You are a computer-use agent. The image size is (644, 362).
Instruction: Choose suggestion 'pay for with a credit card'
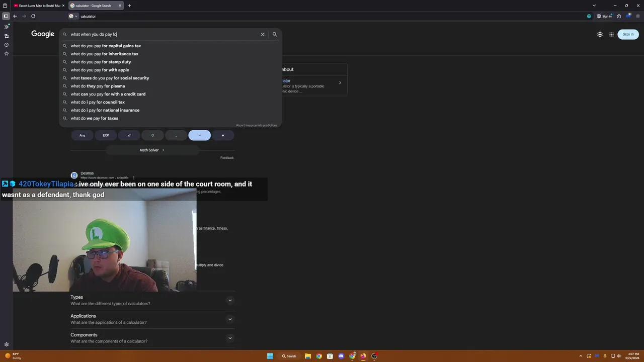171,94
